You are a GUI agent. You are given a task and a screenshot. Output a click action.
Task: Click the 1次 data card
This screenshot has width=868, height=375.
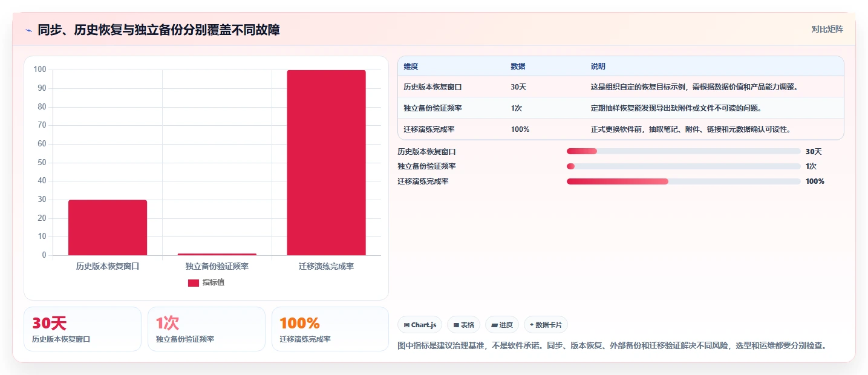pyautogui.click(x=206, y=329)
